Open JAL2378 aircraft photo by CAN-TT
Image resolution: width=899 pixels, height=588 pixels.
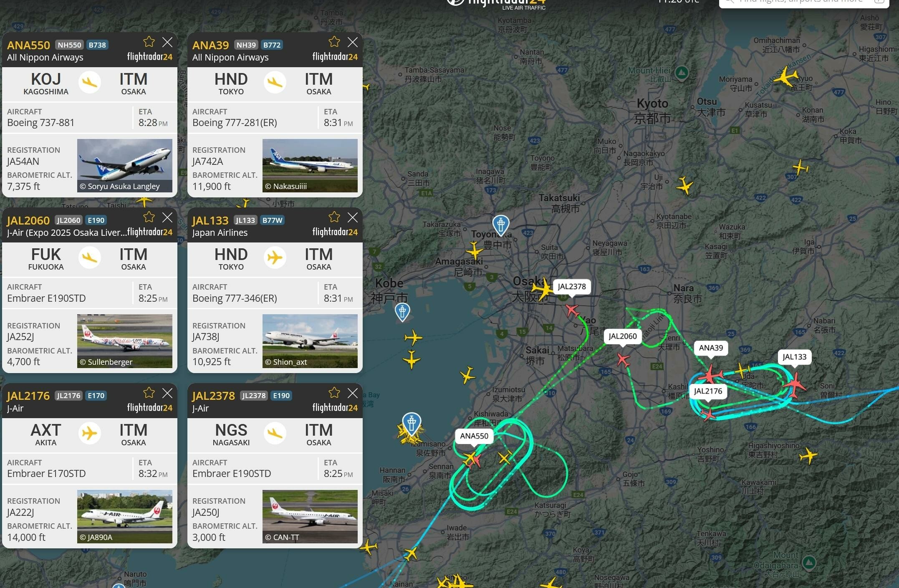coord(310,517)
